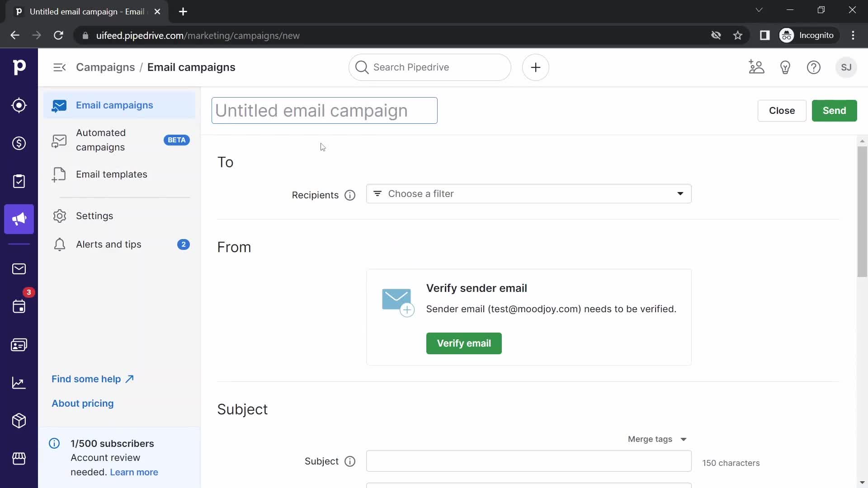This screenshot has width=868, height=488.
Task: Click the page vertical scrollbar thumb
Action: coord(862,211)
